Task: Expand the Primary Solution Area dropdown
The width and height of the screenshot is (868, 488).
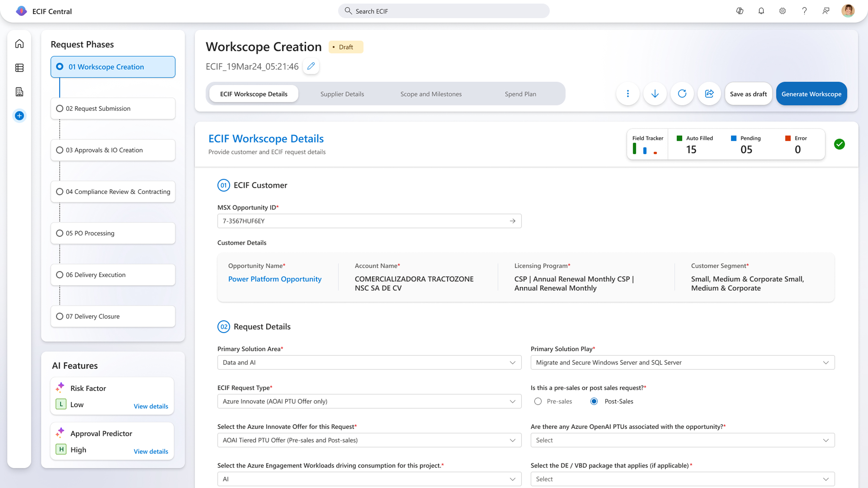Action: tap(369, 362)
